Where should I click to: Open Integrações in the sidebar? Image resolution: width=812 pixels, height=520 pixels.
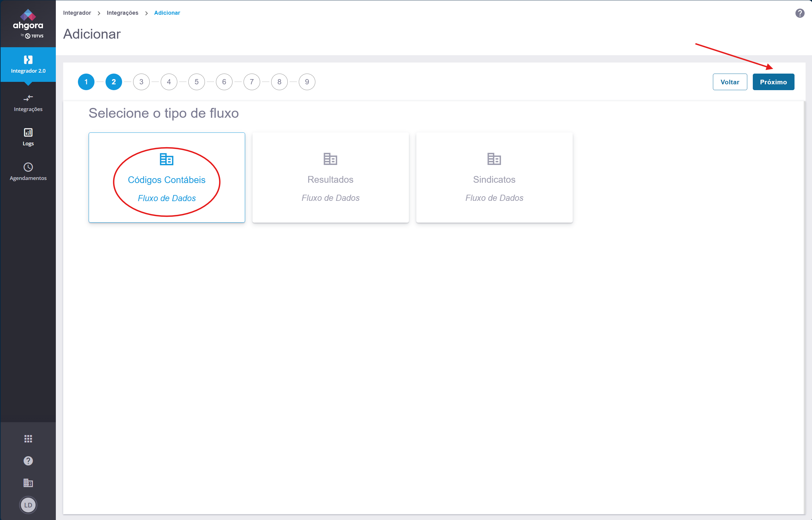pyautogui.click(x=28, y=103)
